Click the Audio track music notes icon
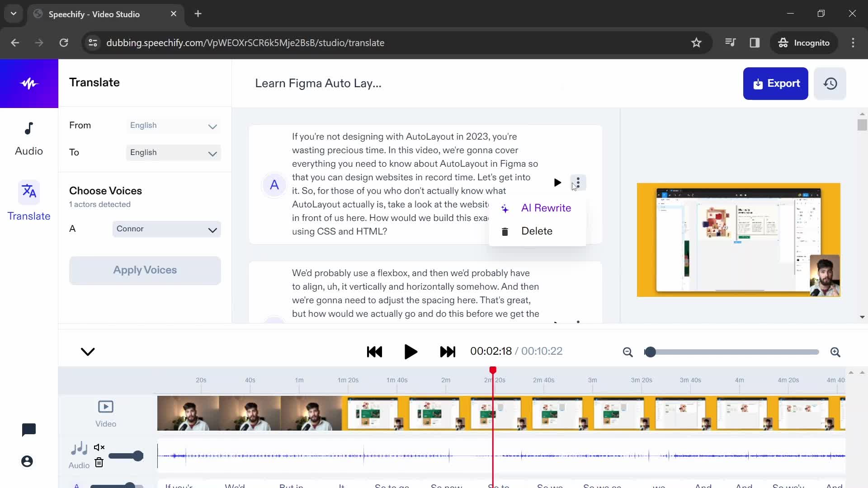 (79, 448)
